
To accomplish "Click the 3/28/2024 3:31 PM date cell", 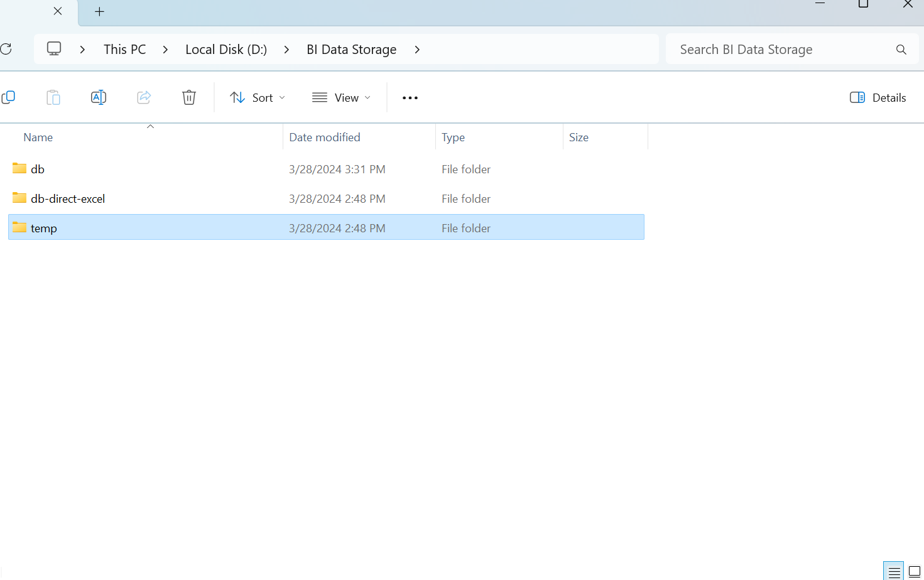I will click(x=337, y=169).
